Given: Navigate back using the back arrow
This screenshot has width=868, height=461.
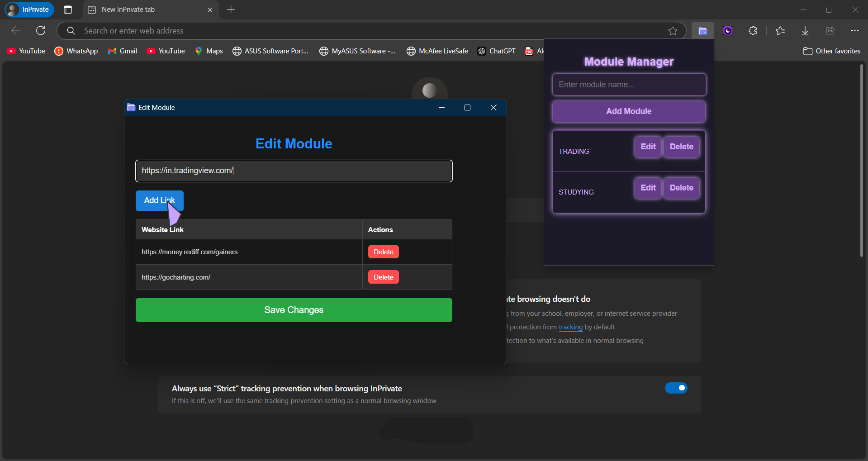Looking at the screenshot, I should [15, 30].
